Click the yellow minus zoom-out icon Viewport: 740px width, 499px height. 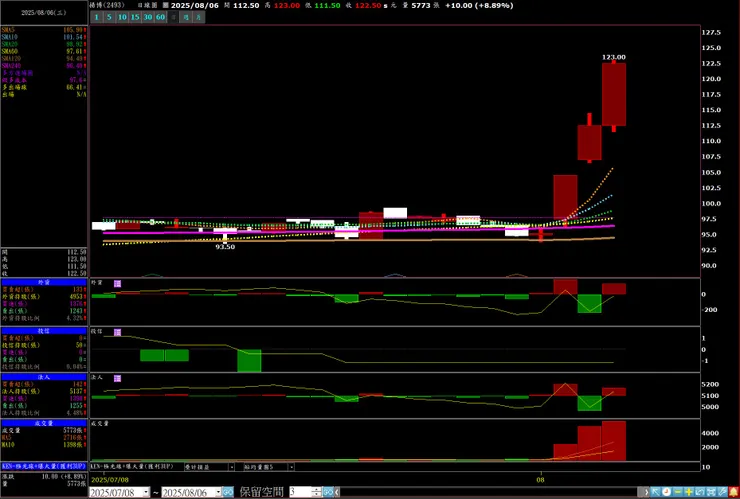click(x=678, y=491)
